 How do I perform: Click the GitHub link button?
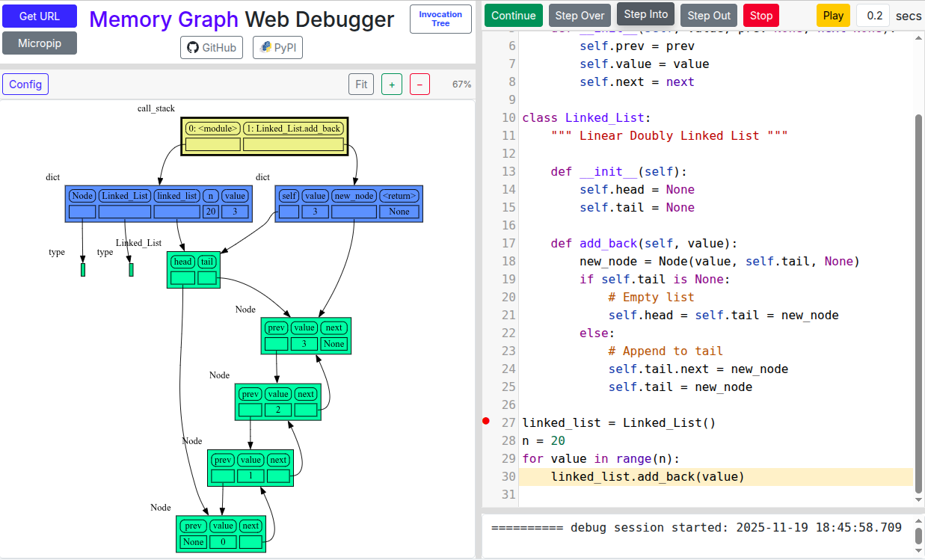click(212, 48)
